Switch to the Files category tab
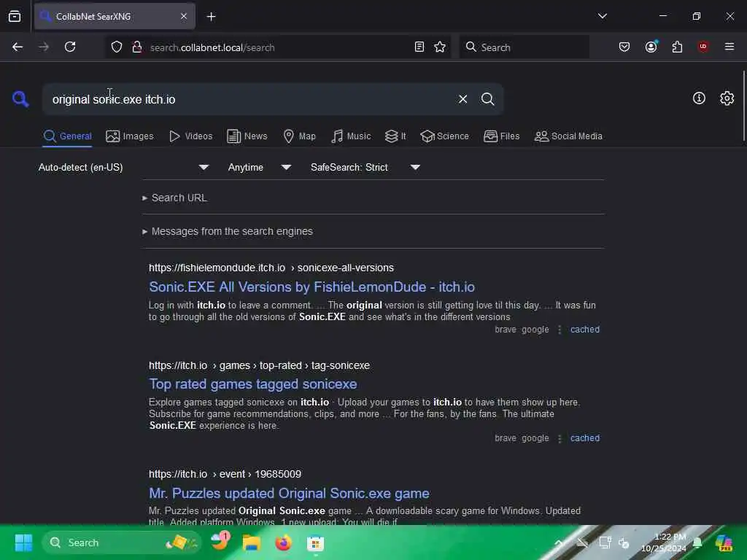The width and height of the screenshot is (747, 560). 501,136
